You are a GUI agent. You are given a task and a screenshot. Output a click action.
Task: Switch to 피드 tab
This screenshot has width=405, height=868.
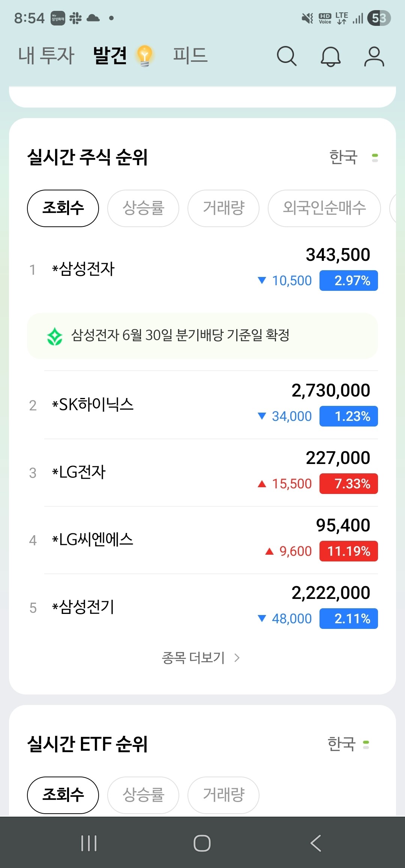(190, 55)
